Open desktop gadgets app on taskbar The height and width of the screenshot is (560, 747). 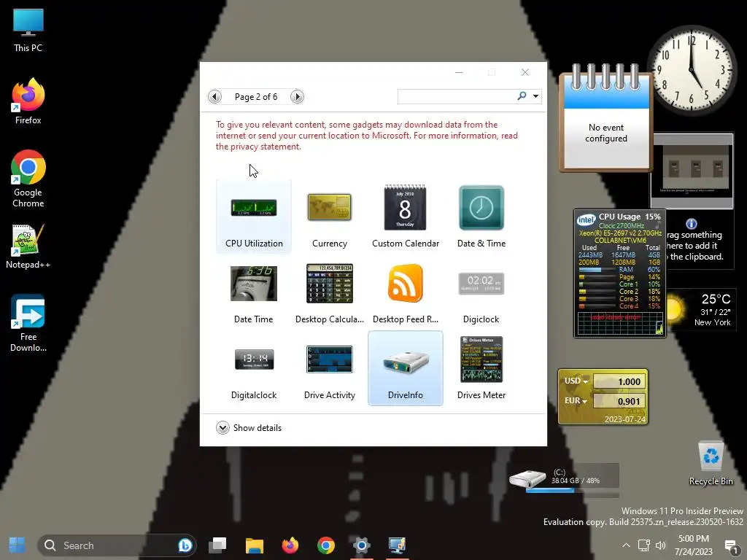pos(397,545)
